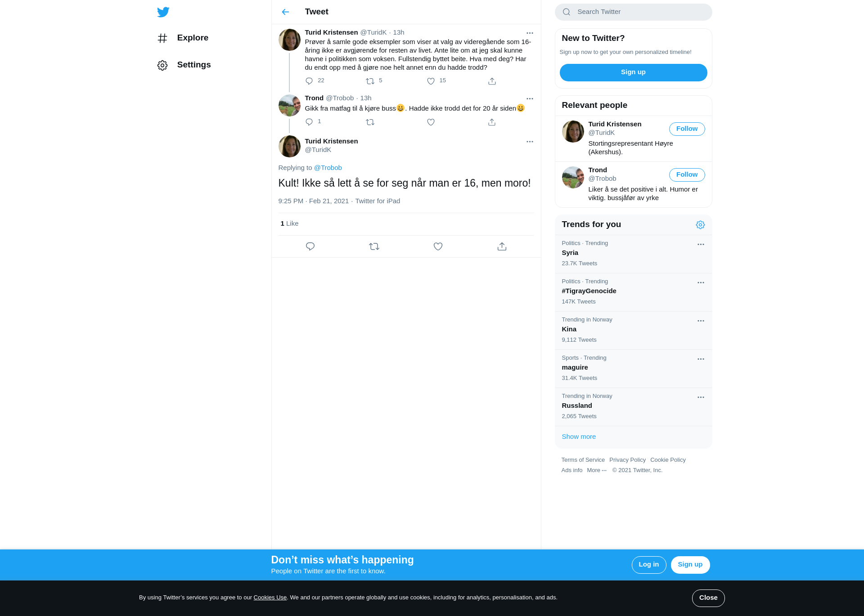This screenshot has width=864, height=616.
Task: Follow Turid Kristensen
Action: click(x=687, y=129)
